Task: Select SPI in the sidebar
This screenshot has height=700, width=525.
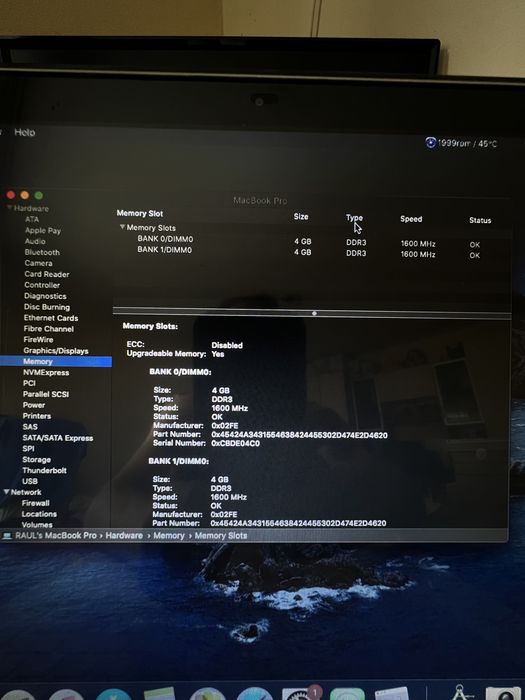Action: pyautogui.click(x=28, y=449)
